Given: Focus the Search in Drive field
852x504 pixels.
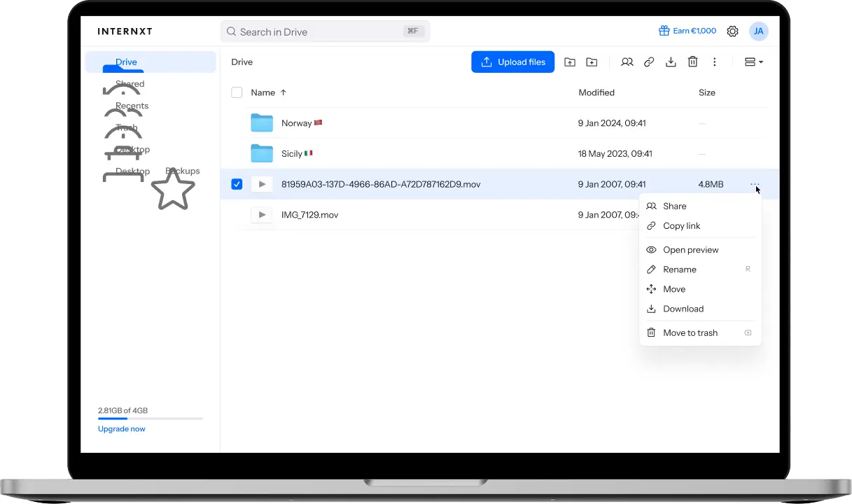Looking at the screenshot, I should point(325,31).
